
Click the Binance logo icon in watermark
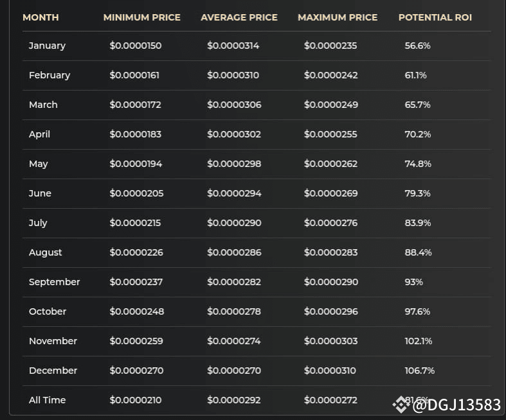(401, 405)
